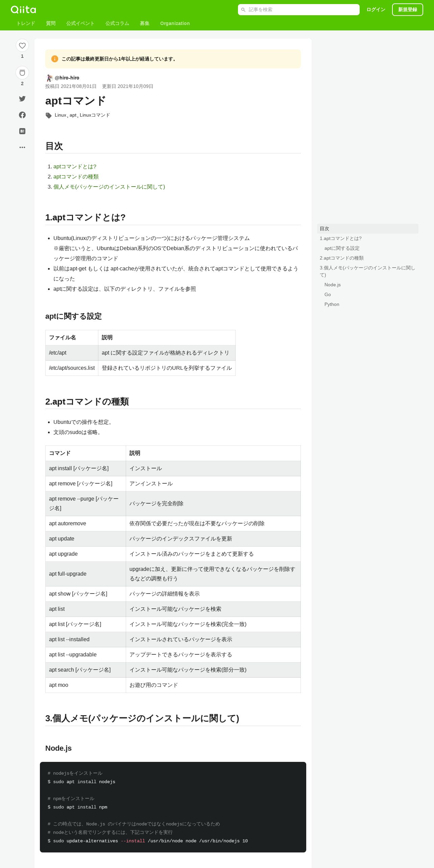Click 'sudo apt install nodejs' code line
Viewport: 434px width, 868px height.
coord(81,782)
